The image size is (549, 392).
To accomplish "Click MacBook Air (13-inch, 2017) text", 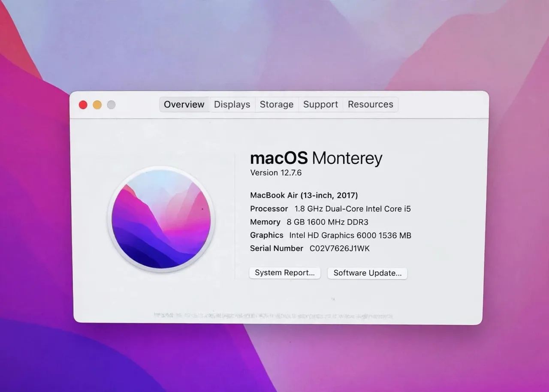I will 304,196.
